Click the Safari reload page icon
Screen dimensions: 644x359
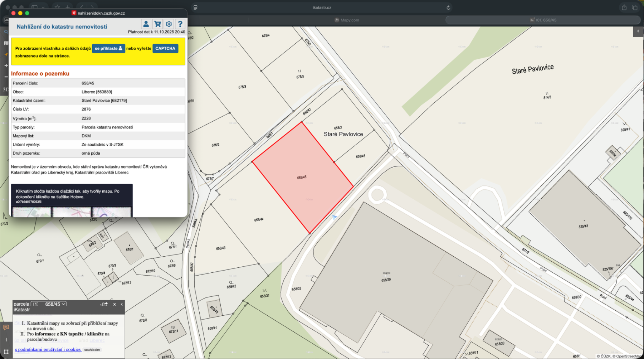coord(448,8)
